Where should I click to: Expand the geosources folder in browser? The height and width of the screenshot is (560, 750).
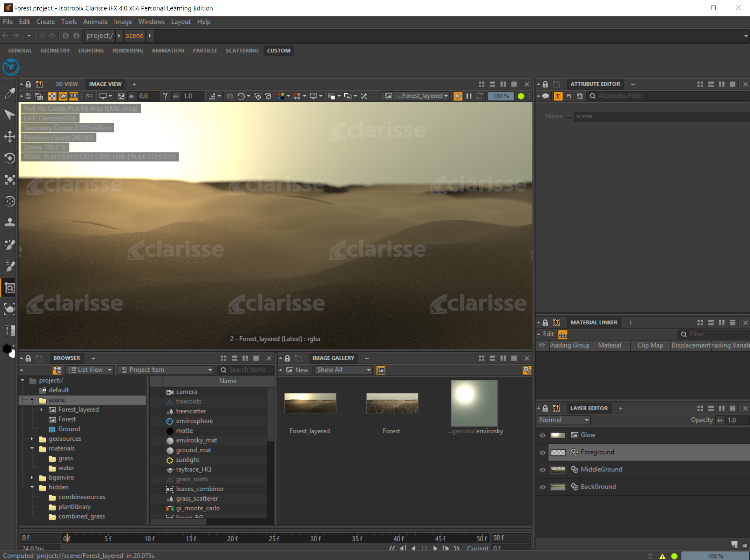pos(32,439)
